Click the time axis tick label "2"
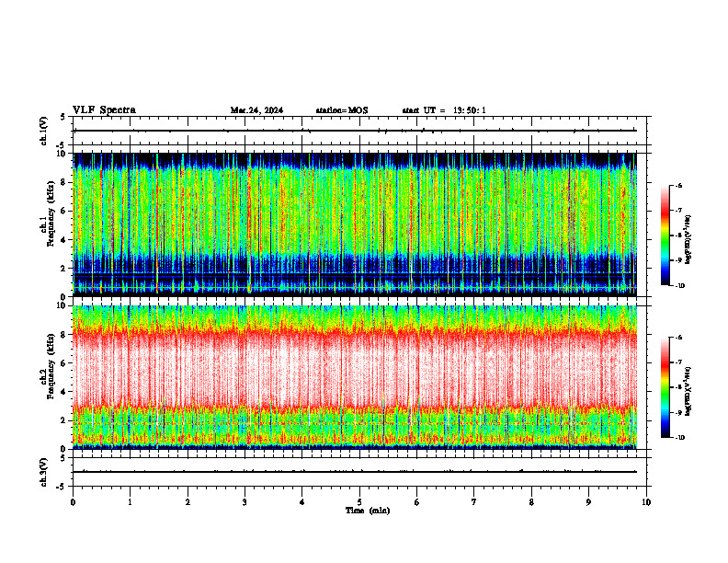Viewport: 728px width, 563px height. click(188, 502)
